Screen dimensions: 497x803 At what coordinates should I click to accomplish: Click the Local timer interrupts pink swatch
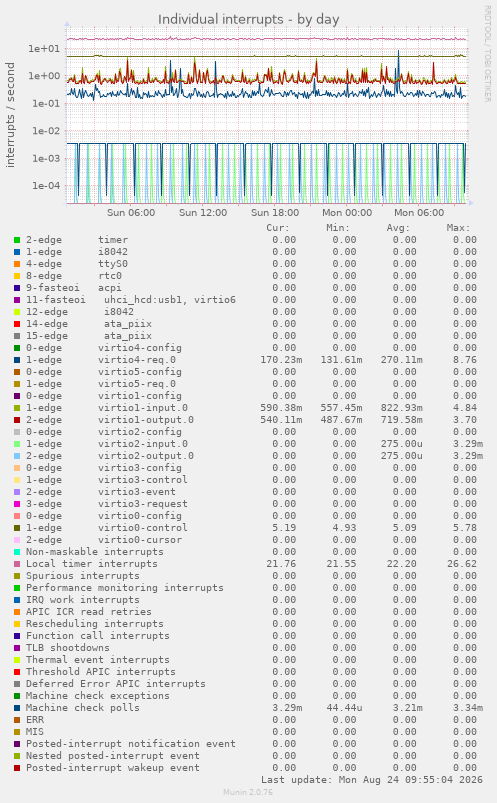pos(17,564)
